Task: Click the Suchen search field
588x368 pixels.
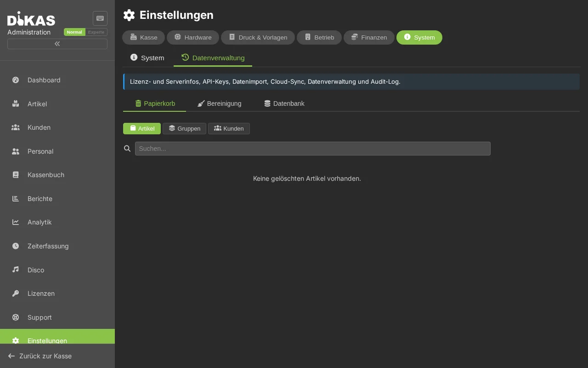Action: pyautogui.click(x=313, y=149)
